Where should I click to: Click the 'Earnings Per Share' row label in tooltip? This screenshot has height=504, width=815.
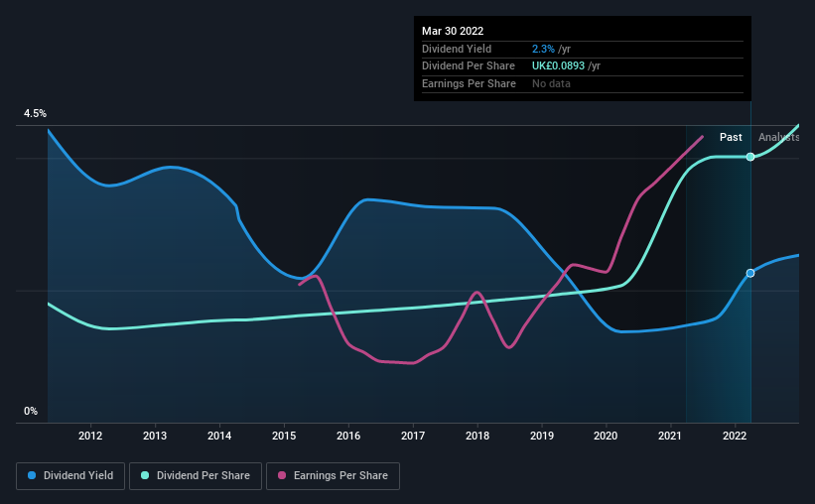[x=469, y=83]
